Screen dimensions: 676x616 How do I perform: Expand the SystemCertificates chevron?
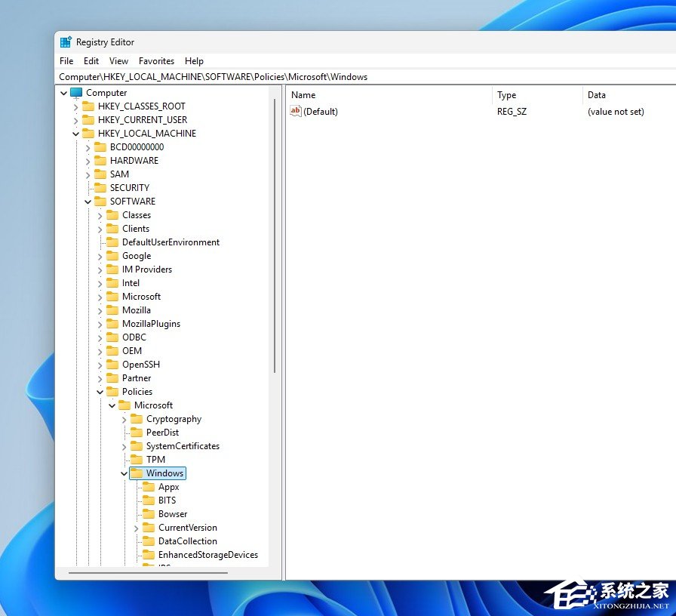pyautogui.click(x=124, y=446)
